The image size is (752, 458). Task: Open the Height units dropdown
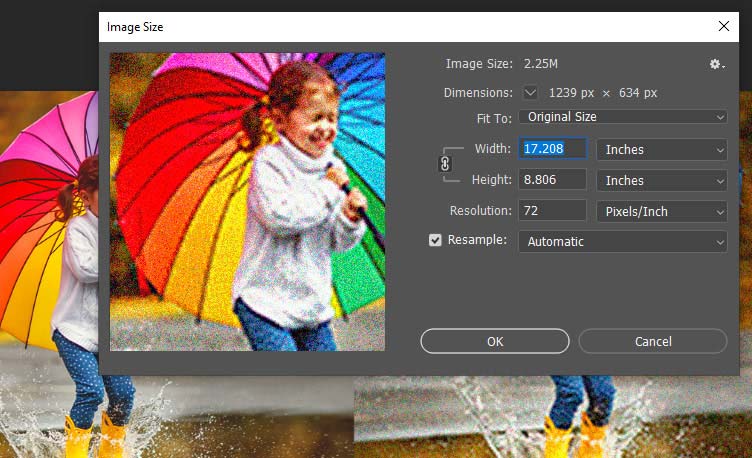[661, 180]
